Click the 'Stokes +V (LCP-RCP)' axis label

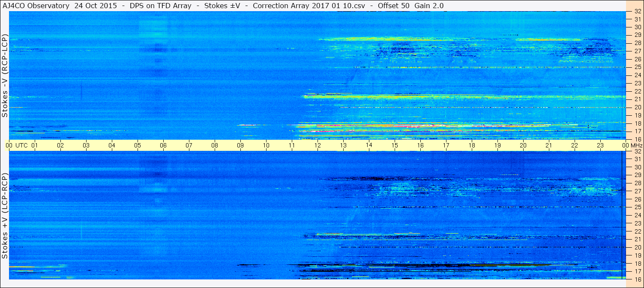click(5, 216)
